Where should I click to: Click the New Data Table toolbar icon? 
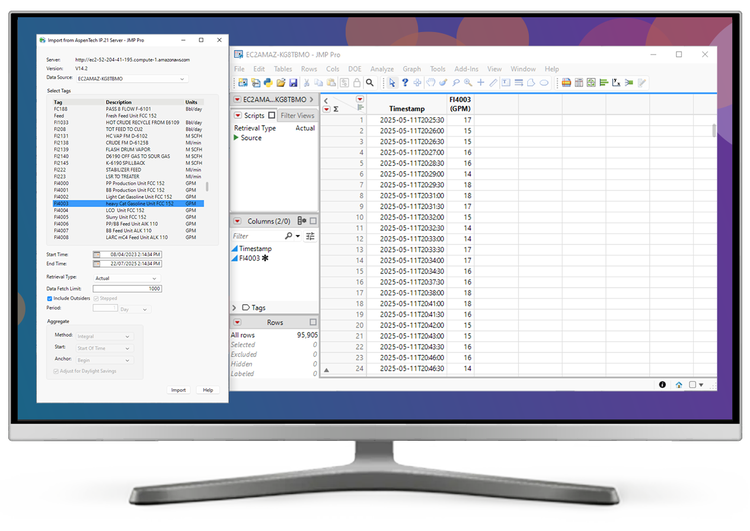243,83
